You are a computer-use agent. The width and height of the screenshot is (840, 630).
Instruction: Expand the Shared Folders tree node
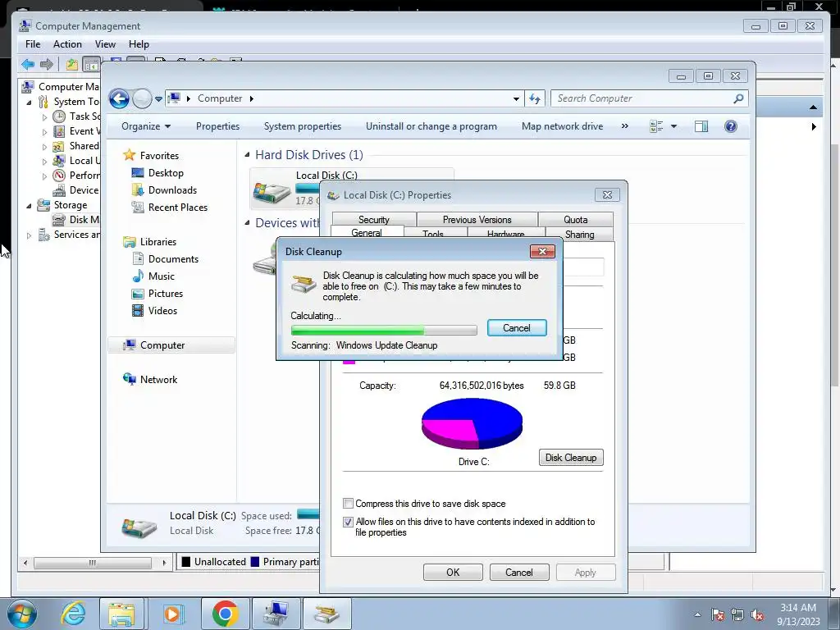(44, 146)
